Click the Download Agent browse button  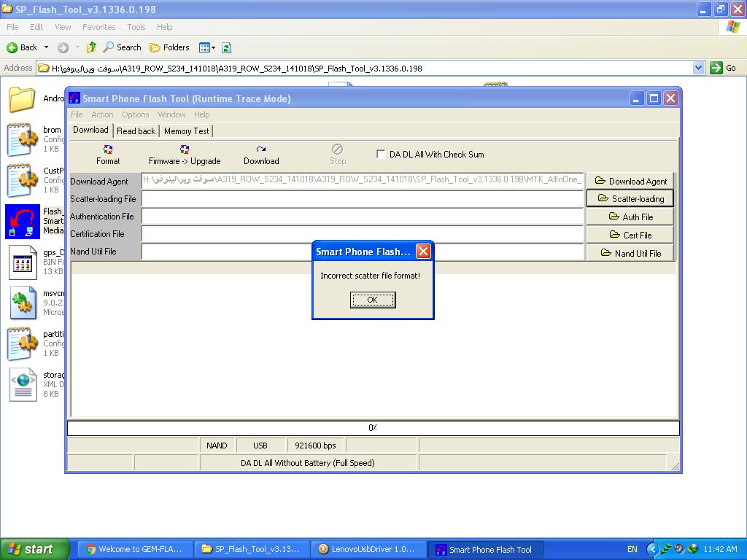pos(630,181)
